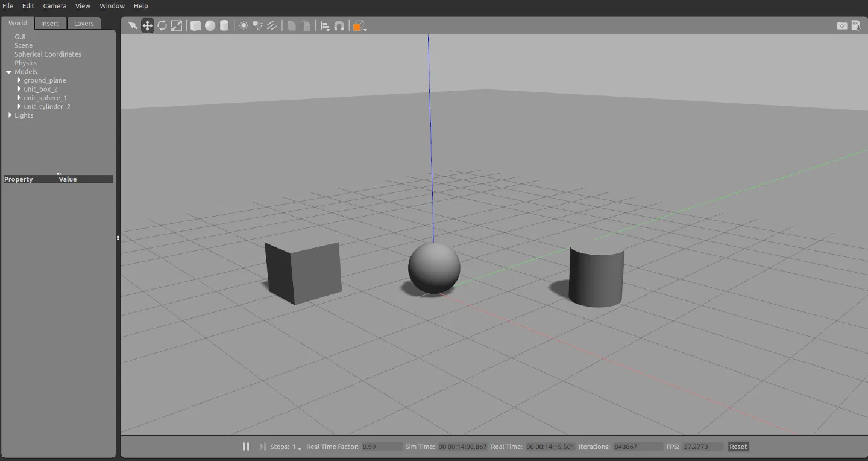The width and height of the screenshot is (868, 461).
Task: Insert a cylinder into the scene
Action: (224, 25)
